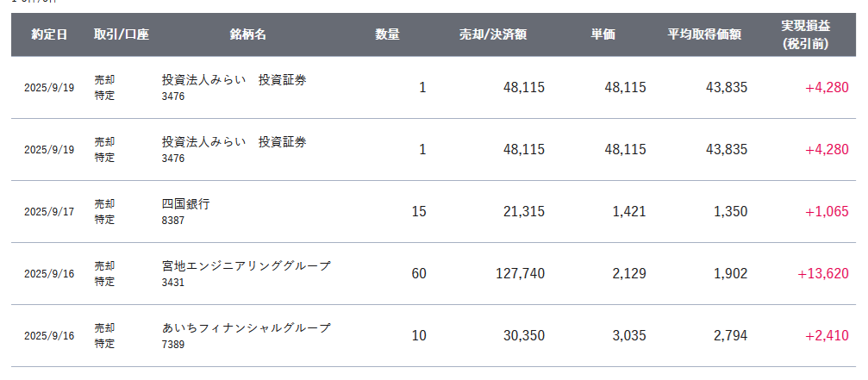Screen dimensions: 868x380
Task: Open 宮地エンジニアリンググループ stock name
Action: [x=246, y=266]
